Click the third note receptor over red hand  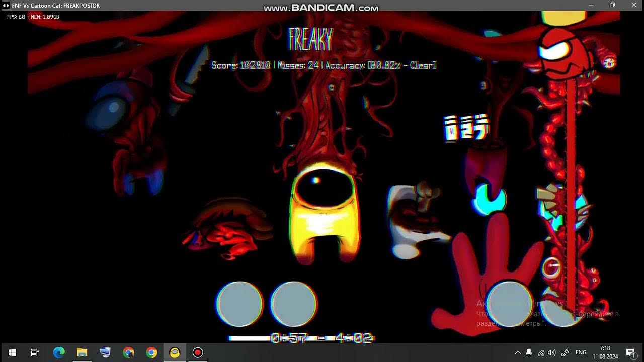pyautogui.click(x=509, y=304)
